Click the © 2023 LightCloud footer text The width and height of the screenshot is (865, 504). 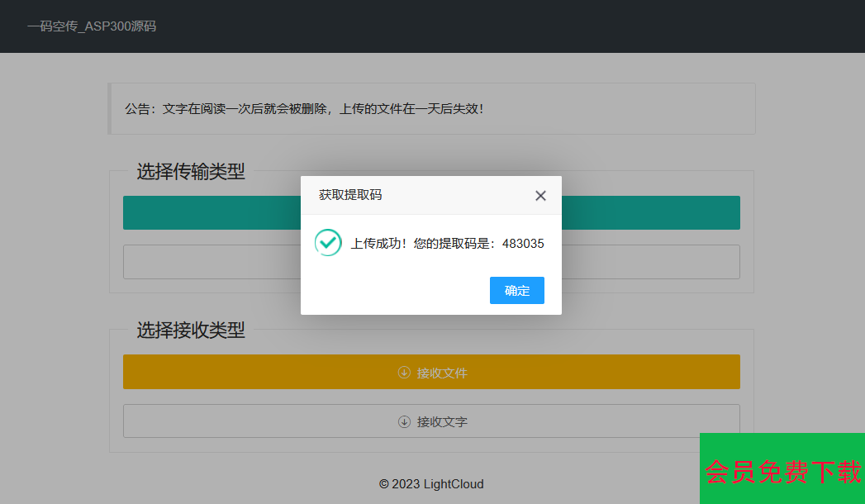(x=431, y=484)
